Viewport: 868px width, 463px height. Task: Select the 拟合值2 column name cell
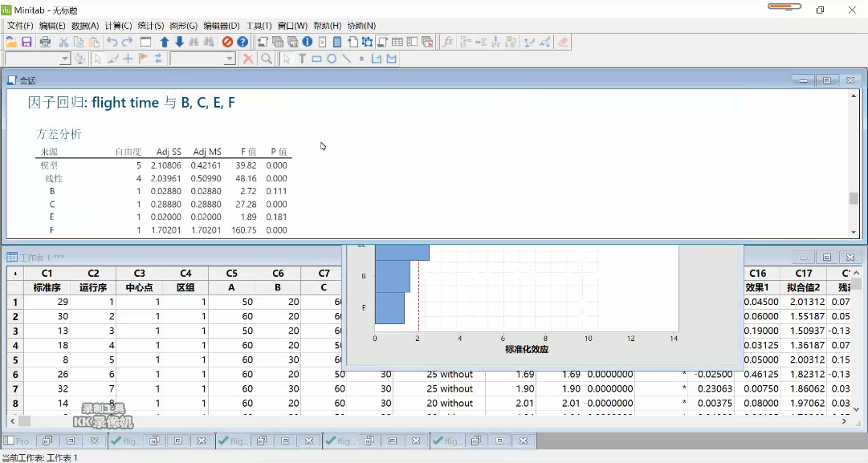point(803,287)
